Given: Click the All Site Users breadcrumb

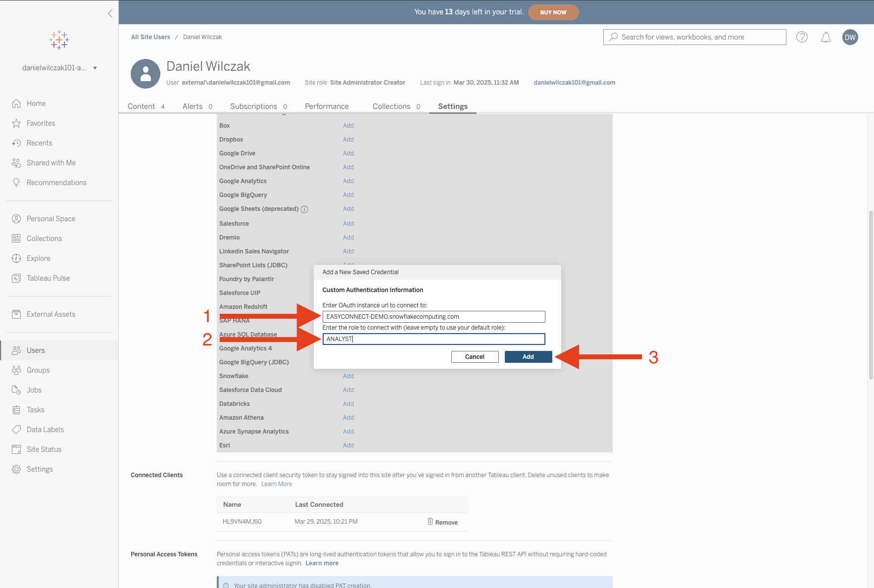Looking at the screenshot, I should click(x=150, y=37).
